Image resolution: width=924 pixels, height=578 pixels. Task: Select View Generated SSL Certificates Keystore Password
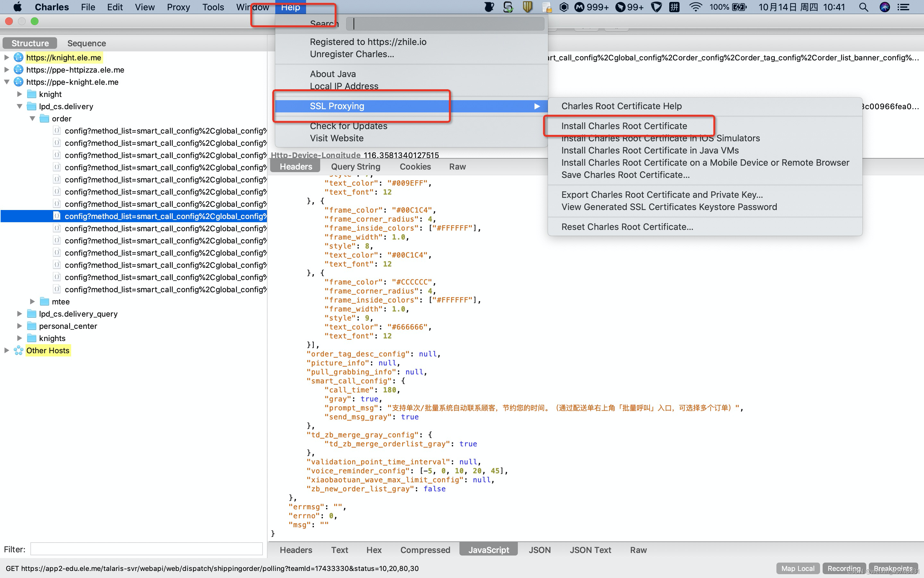click(x=669, y=207)
